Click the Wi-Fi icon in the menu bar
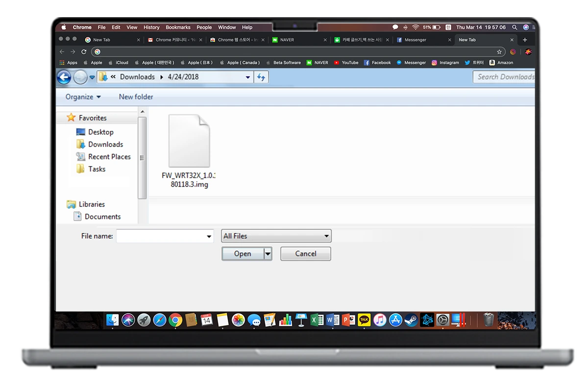 415,27
